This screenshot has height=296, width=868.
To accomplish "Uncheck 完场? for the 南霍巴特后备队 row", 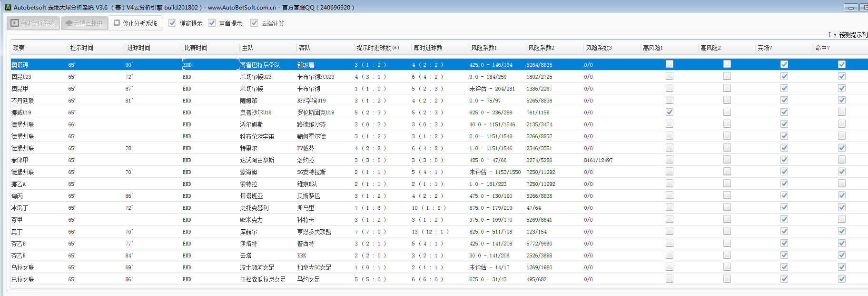I will tap(784, 64).
